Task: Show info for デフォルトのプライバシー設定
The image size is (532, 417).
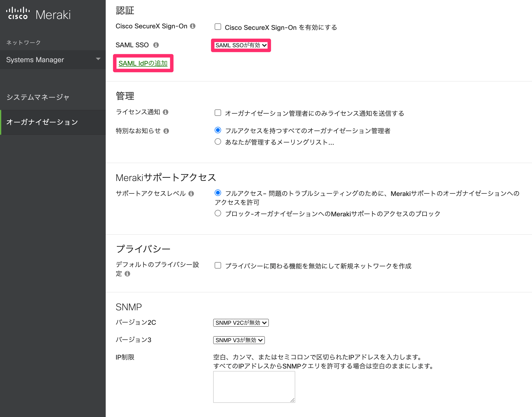Action: click(127, 274)
